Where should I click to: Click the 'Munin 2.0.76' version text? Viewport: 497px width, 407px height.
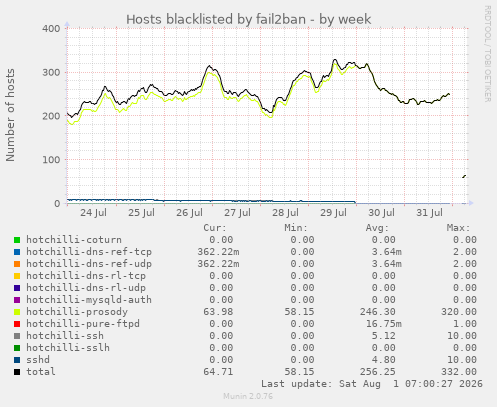(x=248, y=396)
